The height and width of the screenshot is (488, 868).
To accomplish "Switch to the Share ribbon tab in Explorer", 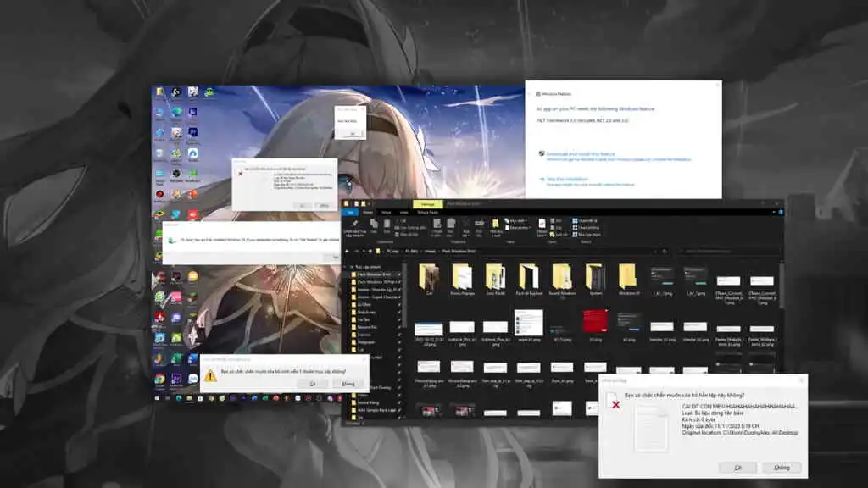I will point(386,212).
